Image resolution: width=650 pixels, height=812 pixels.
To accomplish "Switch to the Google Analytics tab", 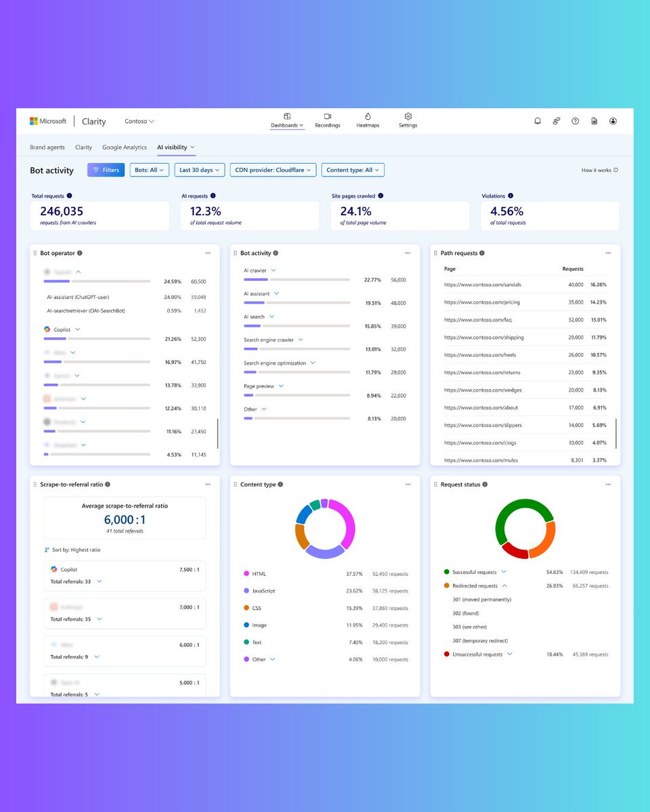I will coord(125,147).
